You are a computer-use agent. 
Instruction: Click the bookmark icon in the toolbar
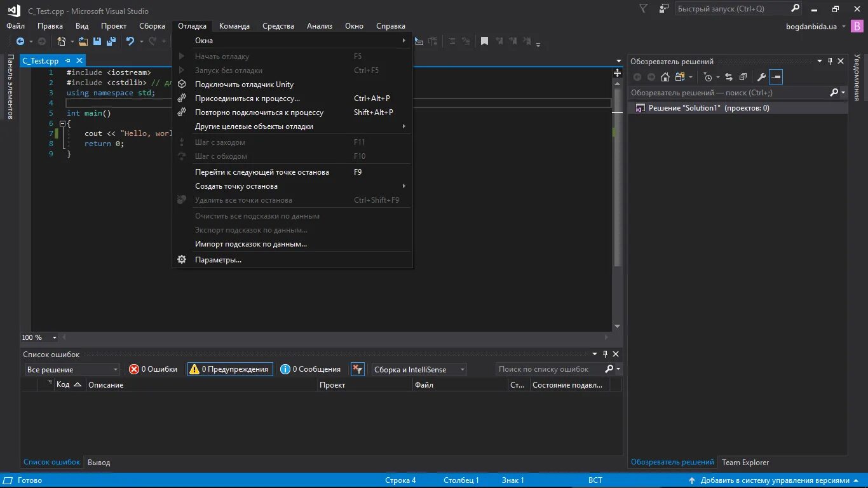point(484,41)
